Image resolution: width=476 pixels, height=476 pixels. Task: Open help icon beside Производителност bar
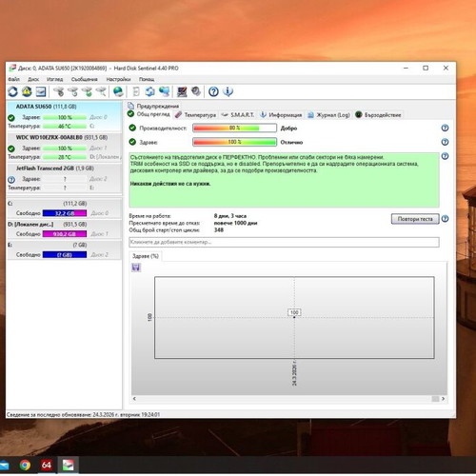445,128
